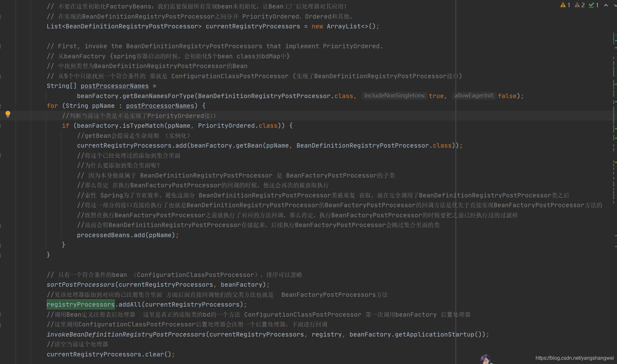Go to previous highlighted problem arrow

(606, 5)
